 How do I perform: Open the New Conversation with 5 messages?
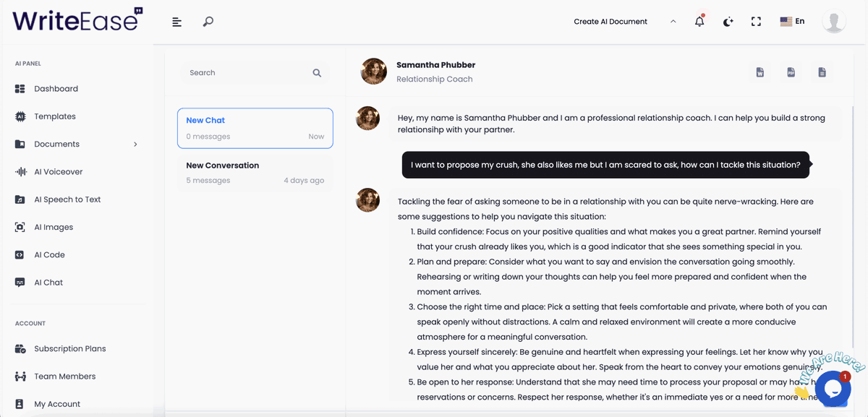click(255, 173)
